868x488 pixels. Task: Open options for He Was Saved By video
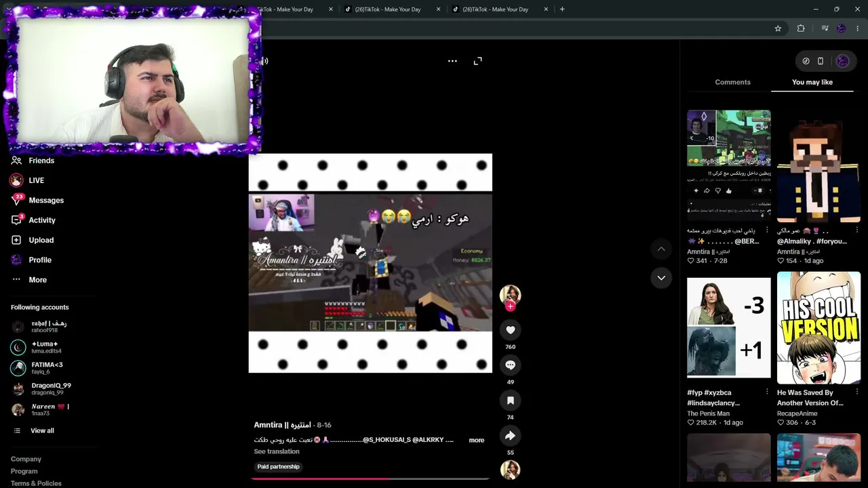pyautogui.click(x=856, y=392)
